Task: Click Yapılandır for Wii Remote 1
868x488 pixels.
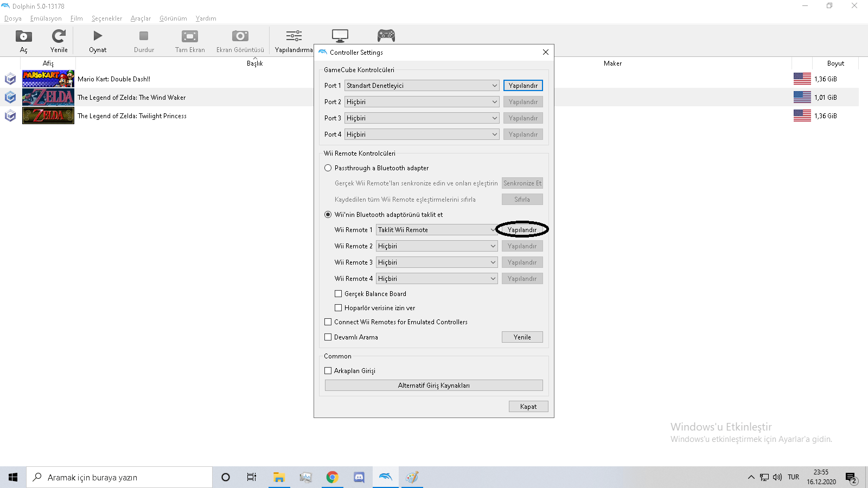Action: click(522, 230)
